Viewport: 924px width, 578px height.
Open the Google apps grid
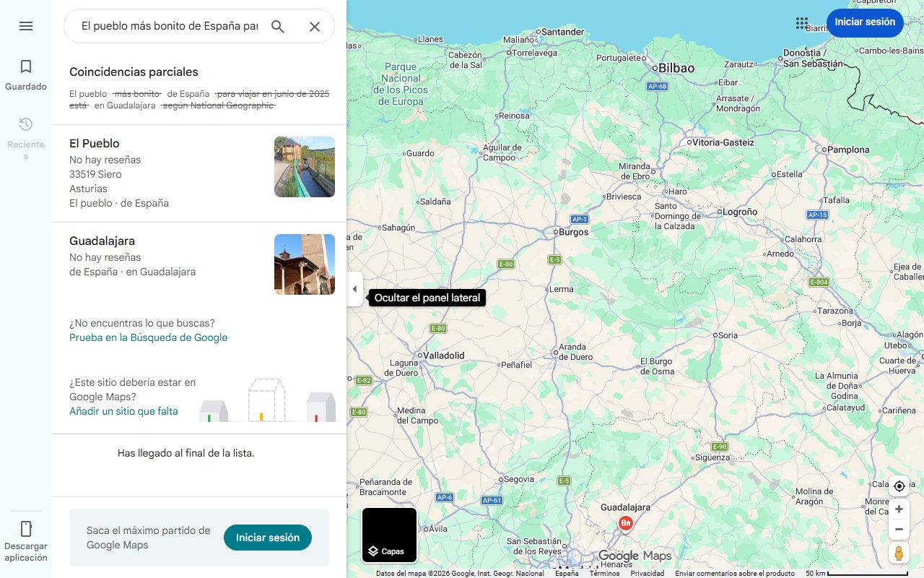(x=802, y=23)
